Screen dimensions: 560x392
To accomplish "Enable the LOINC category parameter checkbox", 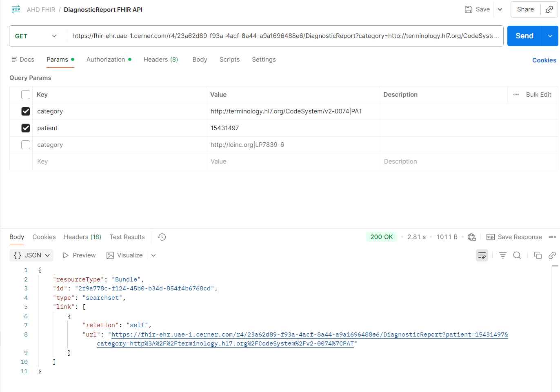I will (26, 145).
